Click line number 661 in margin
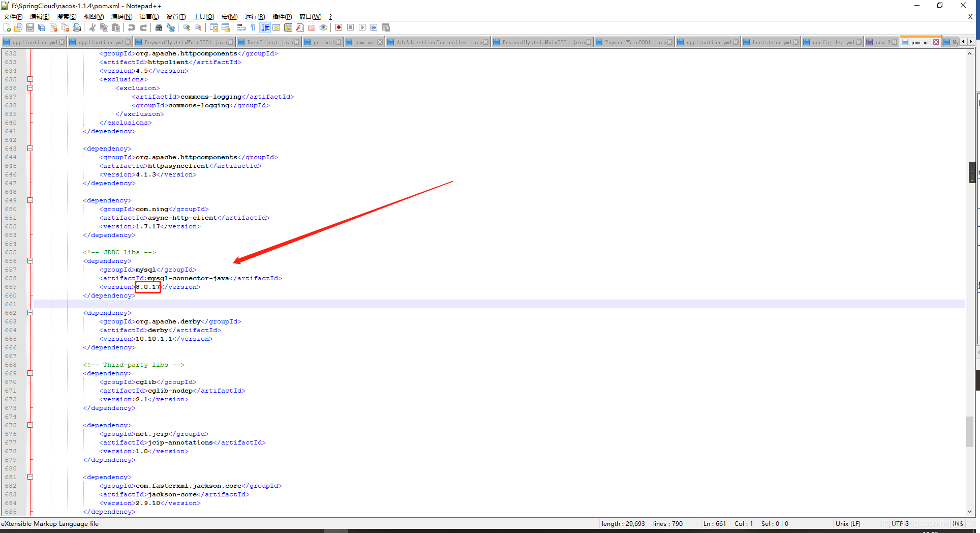The image size is (980, 533). click(11, 304)
